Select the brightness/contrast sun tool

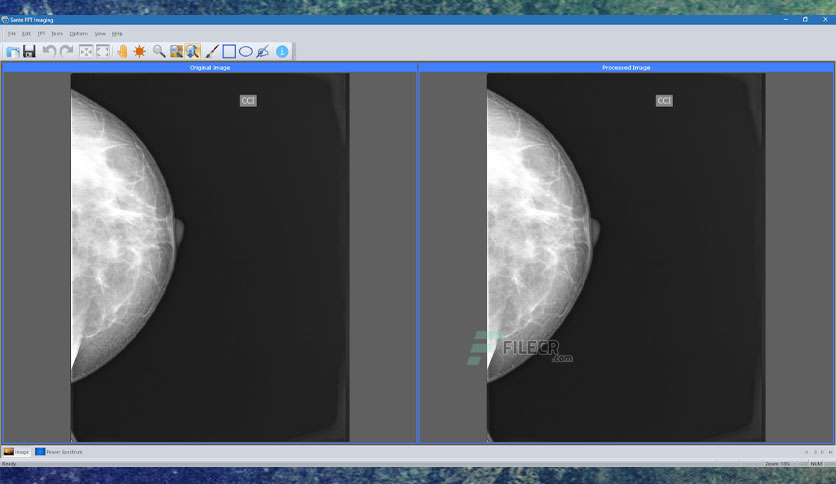pyautogui.click(x=140, y=51)
